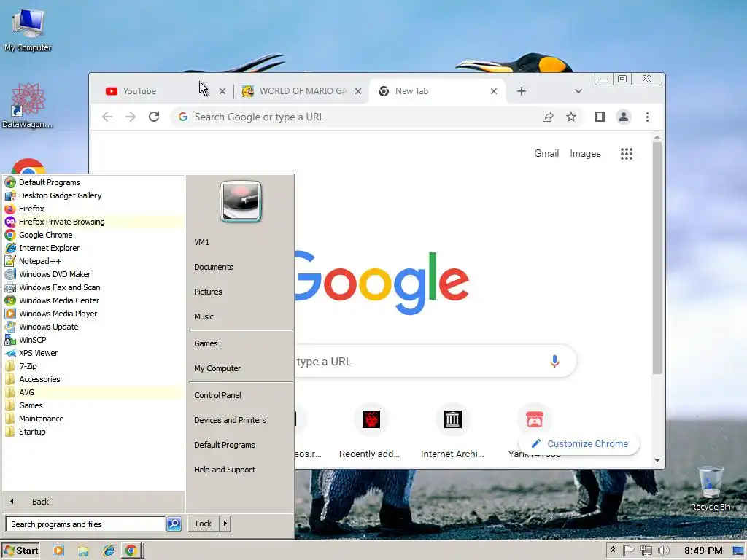
Task: Open the Recently added shortcut
Action: click(x=370, y=432)
